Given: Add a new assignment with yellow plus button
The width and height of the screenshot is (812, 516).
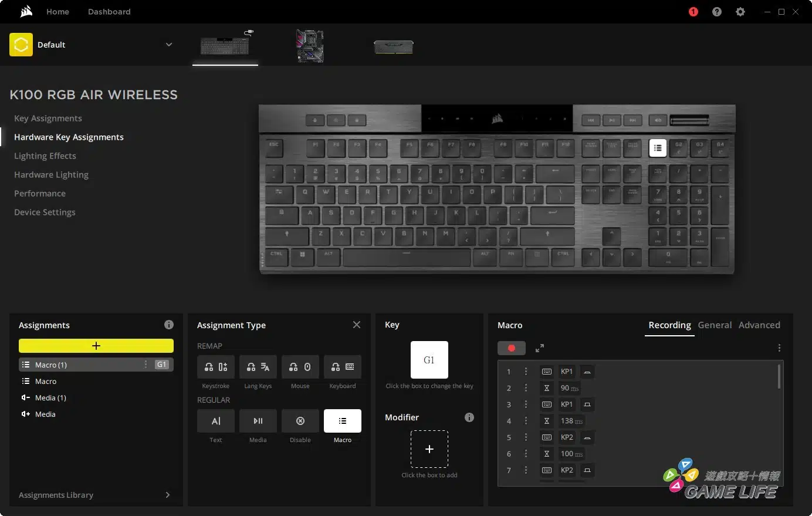Looking at the screenshot, I should tap(96, 346).
